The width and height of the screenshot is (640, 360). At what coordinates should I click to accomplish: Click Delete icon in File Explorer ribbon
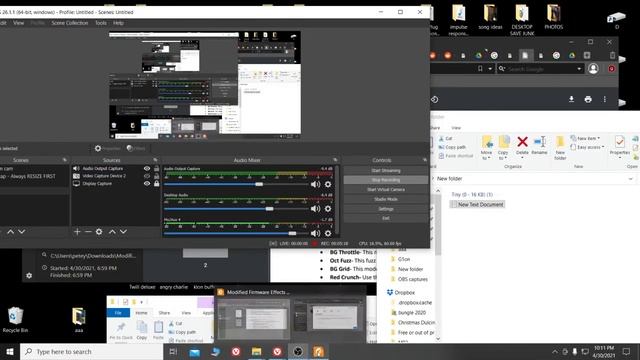[522, 146]
